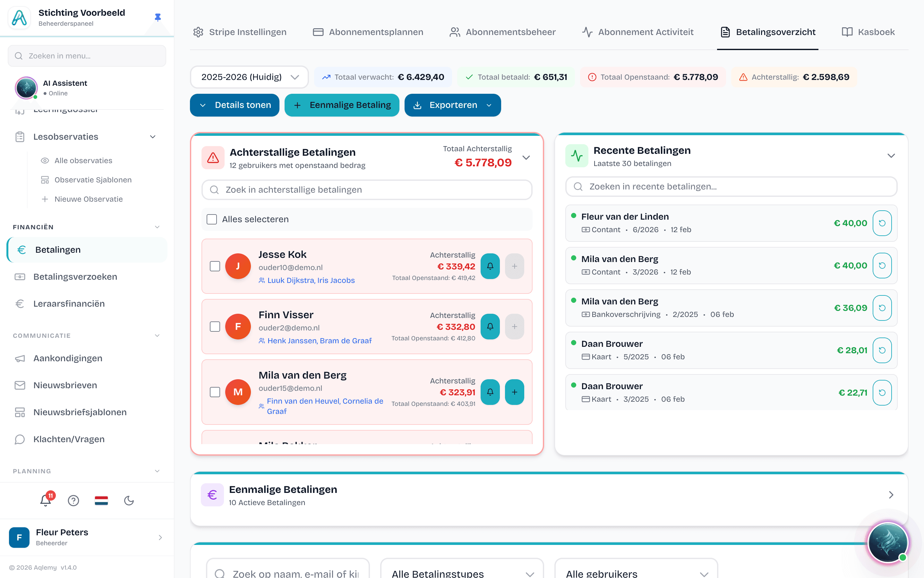This screenshot has width=924, height=578.
Task: Check the Alles selecteren checkbox
Action: click(x=211, y=219)
